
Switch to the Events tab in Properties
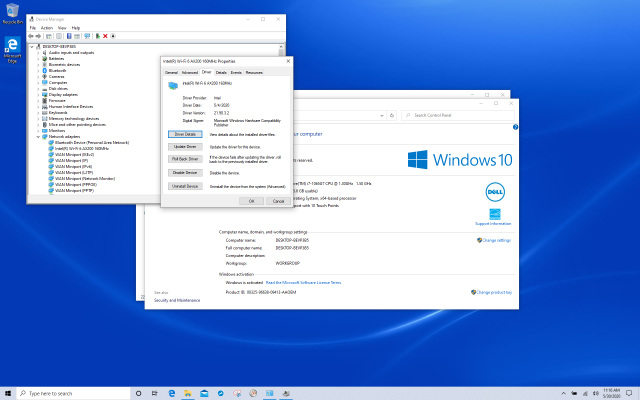[x=236, y=73]
